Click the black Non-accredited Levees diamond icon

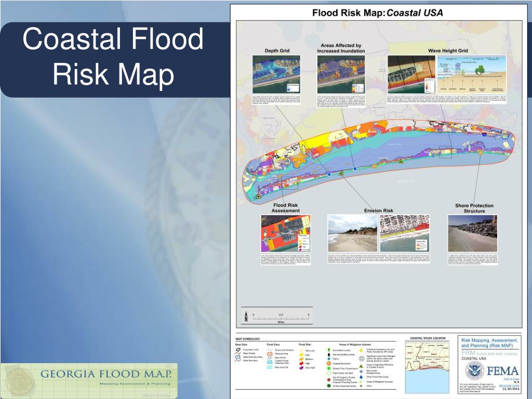329,354
